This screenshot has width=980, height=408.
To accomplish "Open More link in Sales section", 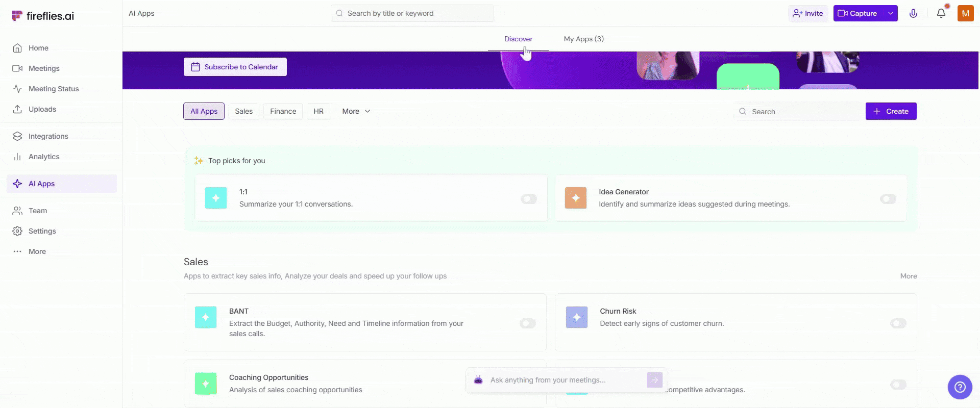I will 909,276.
